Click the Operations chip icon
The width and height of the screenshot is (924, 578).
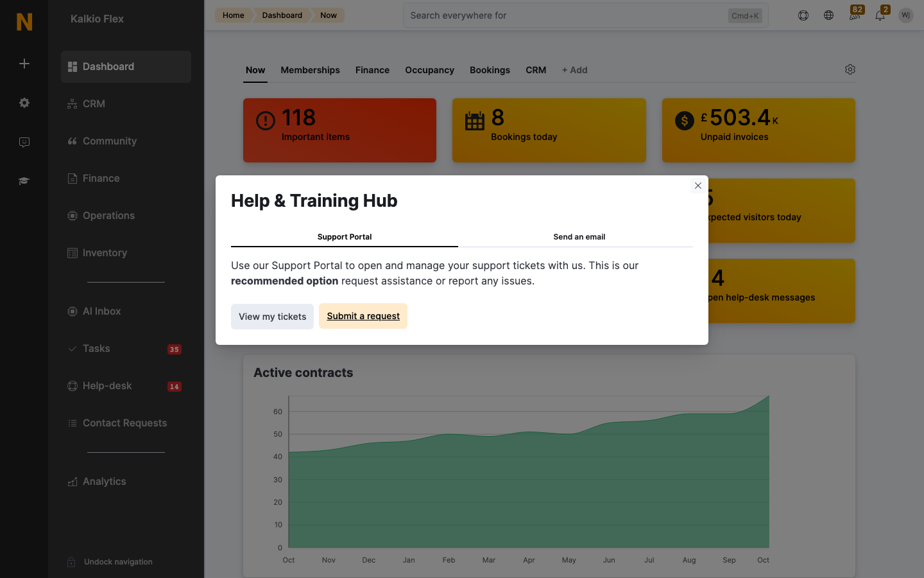pyautogui.click(x=73, y=216)
